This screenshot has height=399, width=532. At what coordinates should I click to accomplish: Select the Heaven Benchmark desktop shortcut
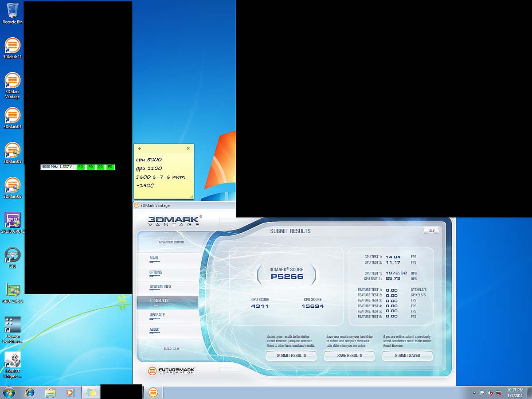(x=12, y=330)
